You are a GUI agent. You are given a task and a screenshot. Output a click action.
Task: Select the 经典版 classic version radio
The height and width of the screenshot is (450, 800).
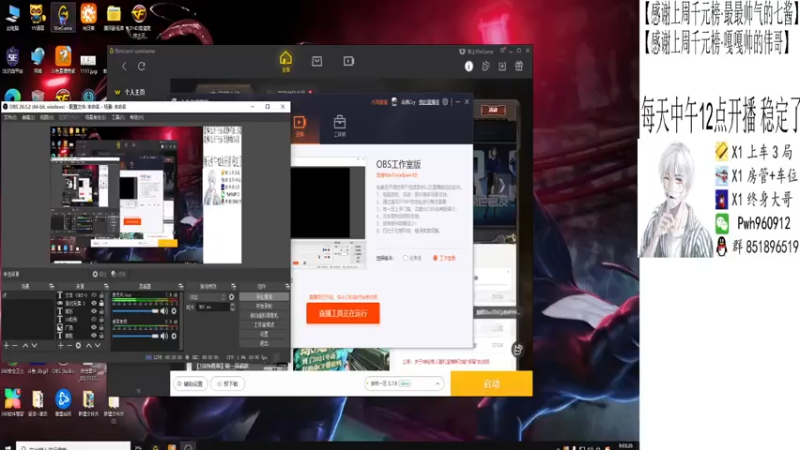point(405,258)
